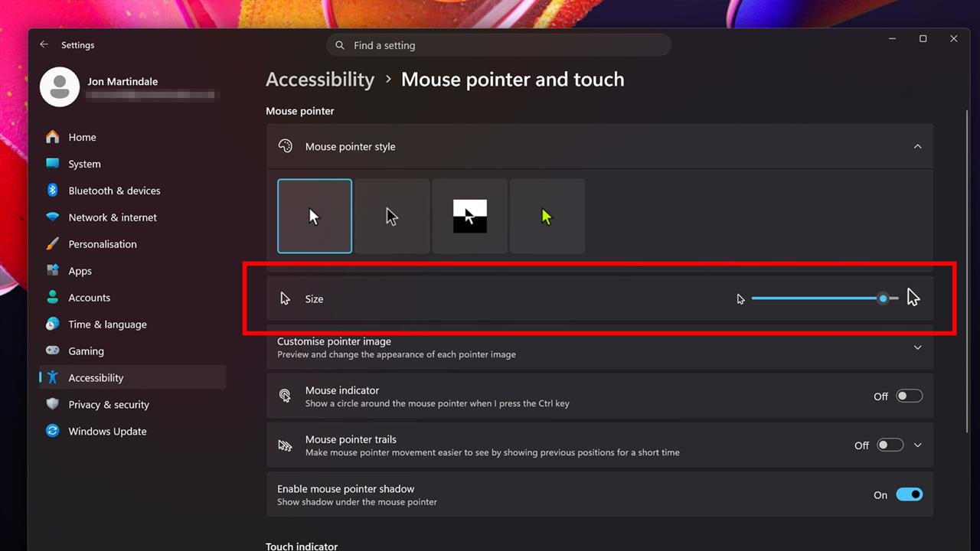980x551 pixels.
Task: Click 'Enable mouse pointer shadow' text
Action: (x=345, y=489)
